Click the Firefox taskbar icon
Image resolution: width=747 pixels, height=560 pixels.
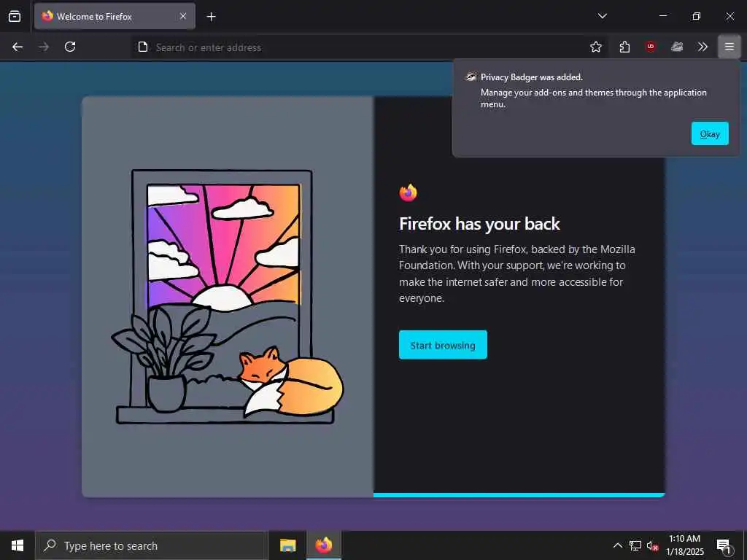(323, 545)
